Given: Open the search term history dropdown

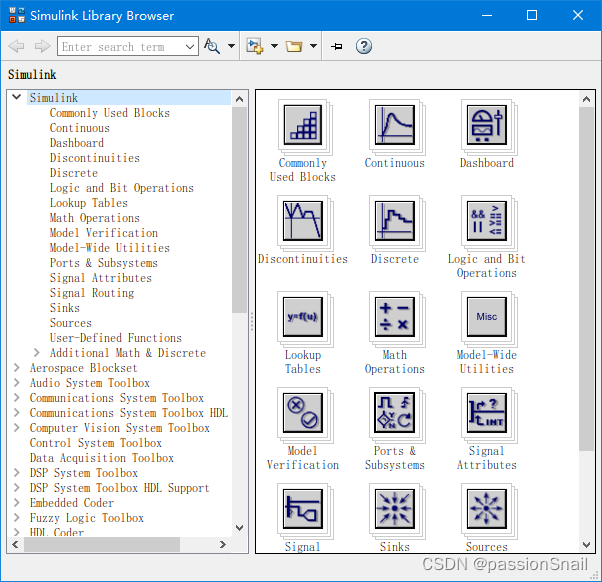Looking at the screenshot, I should click(190, 46).
